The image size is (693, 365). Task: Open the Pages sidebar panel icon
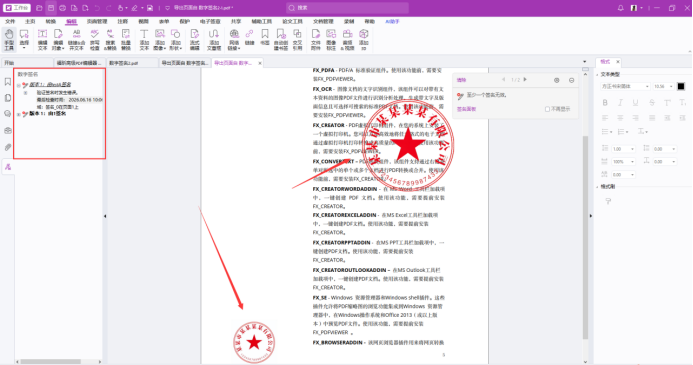(8, 98)
